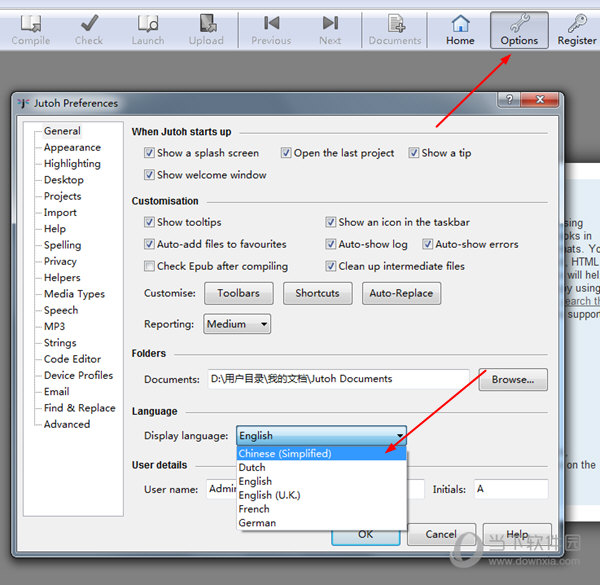This screenshot has height=585, width=600.
Task: Toggle Show welcome window checkbox
Action: pyautogui.click(x=149, y=175)
